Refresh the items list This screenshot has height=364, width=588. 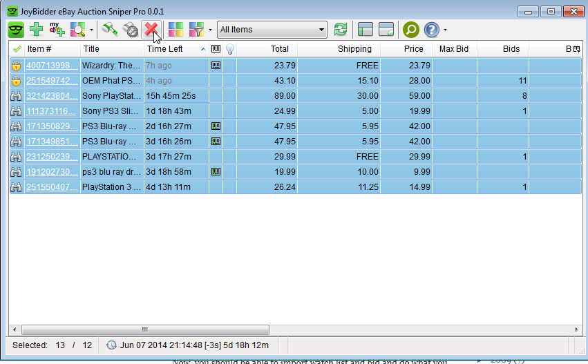(340, 29)
